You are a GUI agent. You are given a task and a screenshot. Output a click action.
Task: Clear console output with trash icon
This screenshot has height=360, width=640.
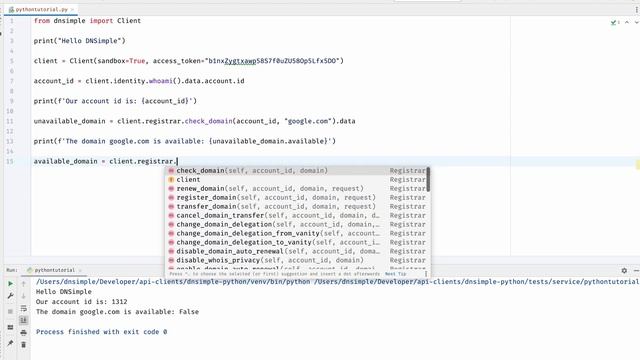click(x=24, y=345)
